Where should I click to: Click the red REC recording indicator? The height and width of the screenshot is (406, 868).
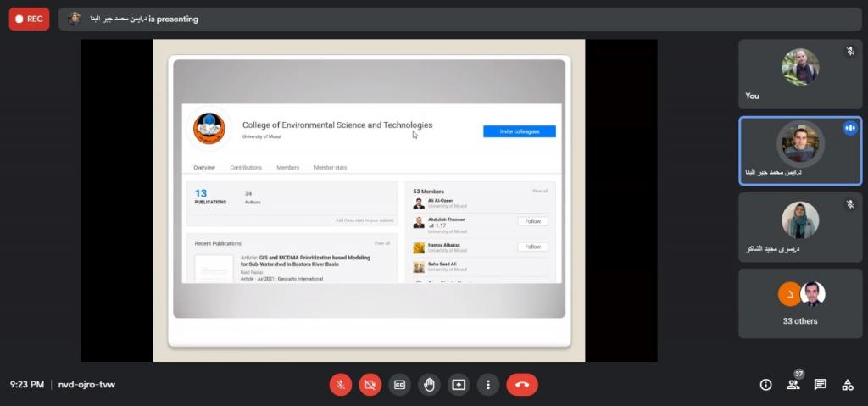[x=29, y=19]
